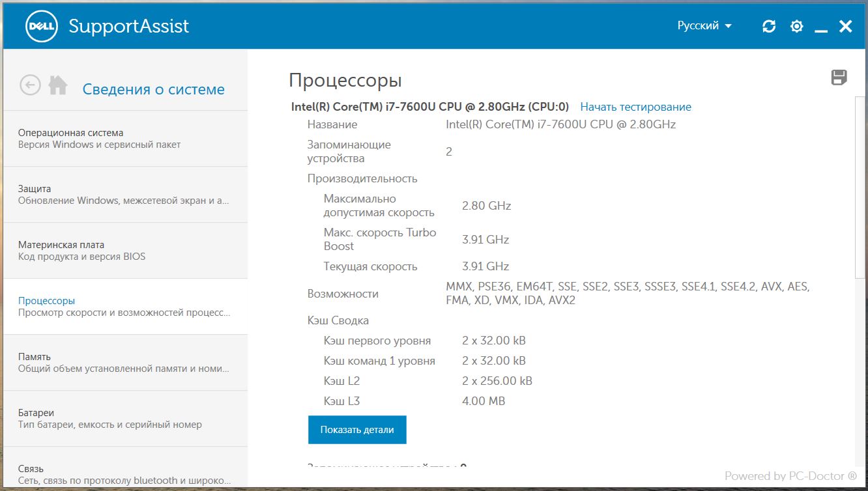Click the Кэш Сводка label
Image resolution: width=868 pixels, height=491 pixels.
point(338,320)
